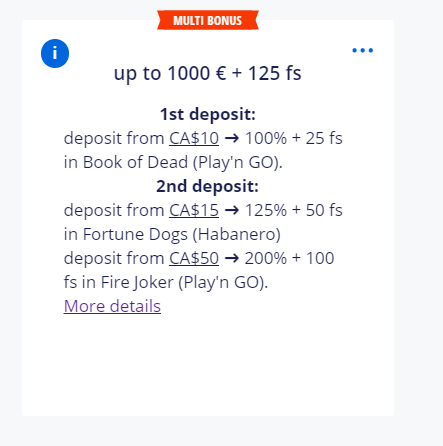Click the 'Fire Joker' game text

[x=137, y=282]
